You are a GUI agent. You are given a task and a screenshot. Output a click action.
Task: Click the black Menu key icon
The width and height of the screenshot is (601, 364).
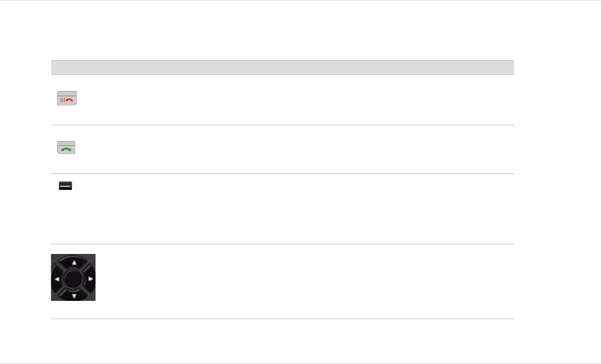[x=66, y=187]
